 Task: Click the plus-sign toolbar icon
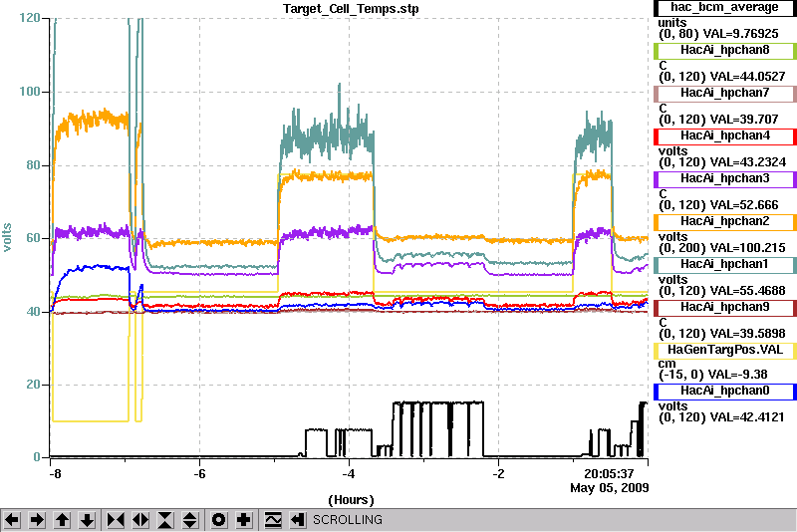coord(244,520)
